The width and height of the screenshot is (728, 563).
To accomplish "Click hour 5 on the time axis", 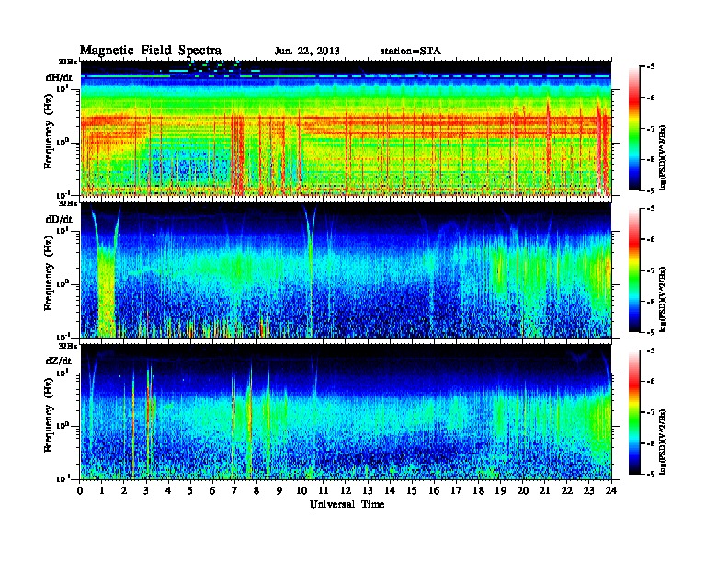I will coord(191,490).
